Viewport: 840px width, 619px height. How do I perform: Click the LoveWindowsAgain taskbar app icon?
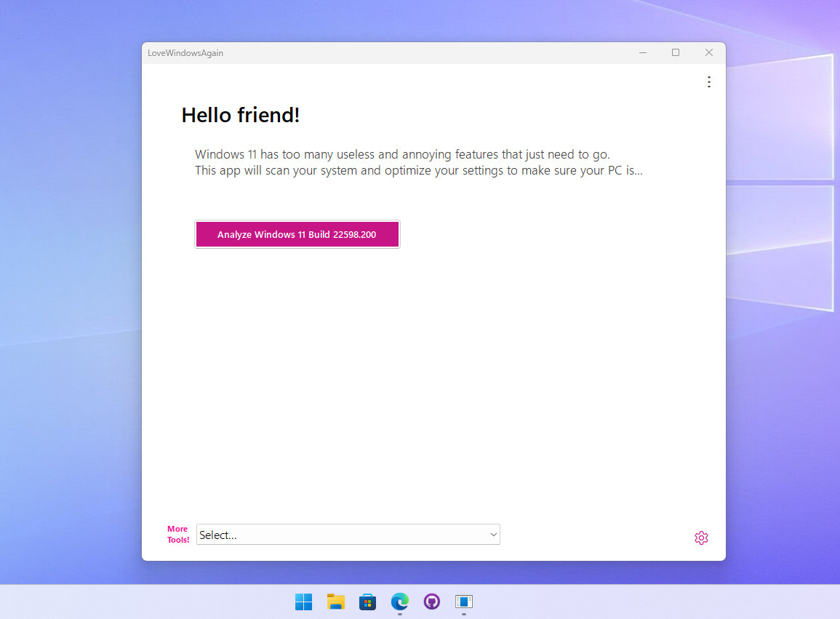(x=464, y=602)
